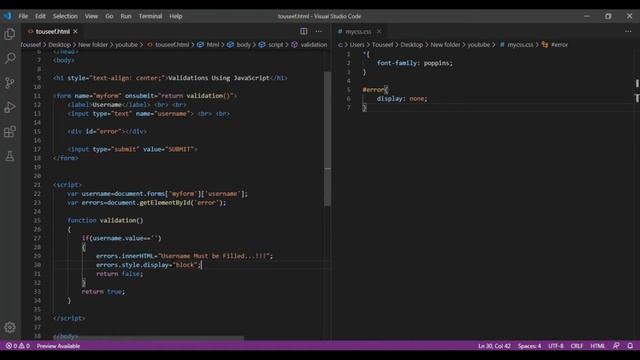Close the mycss.css tab
The width and height of the screenshot is (640, 360).
pyautogui.click(x=379, y=31)
